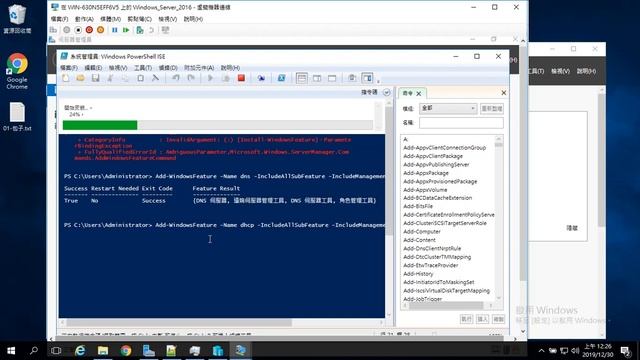Click Turn Off VM black dot icon
Screen dimensions: 640x360
click(x=78, y=30)
